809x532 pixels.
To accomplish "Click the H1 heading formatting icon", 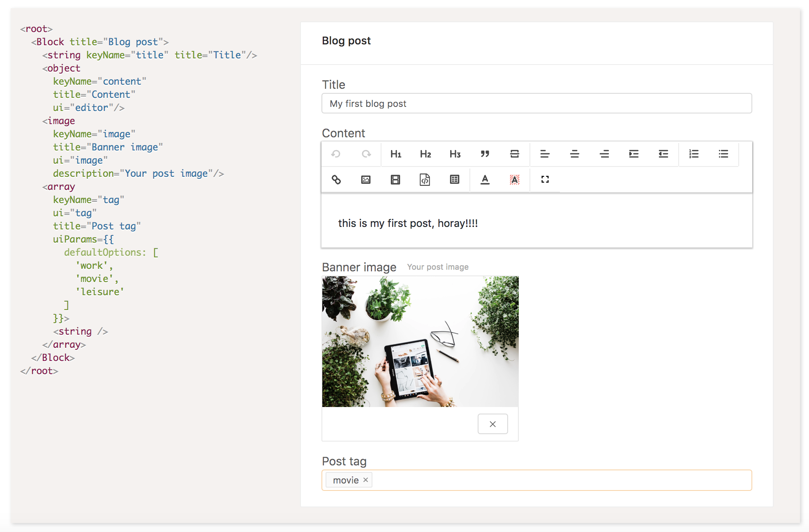I will (395, 154).
